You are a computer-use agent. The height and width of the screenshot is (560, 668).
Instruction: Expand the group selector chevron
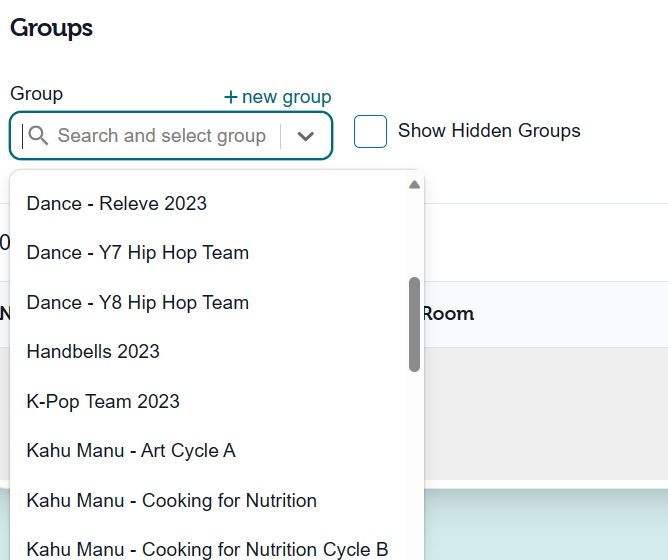[305, 136]
